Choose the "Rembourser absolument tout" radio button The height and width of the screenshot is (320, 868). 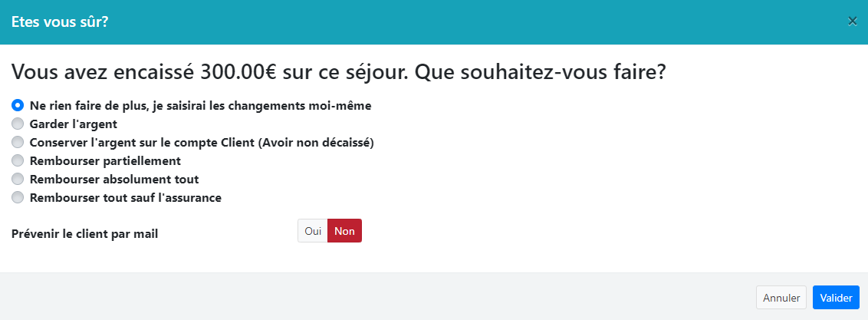18,179
